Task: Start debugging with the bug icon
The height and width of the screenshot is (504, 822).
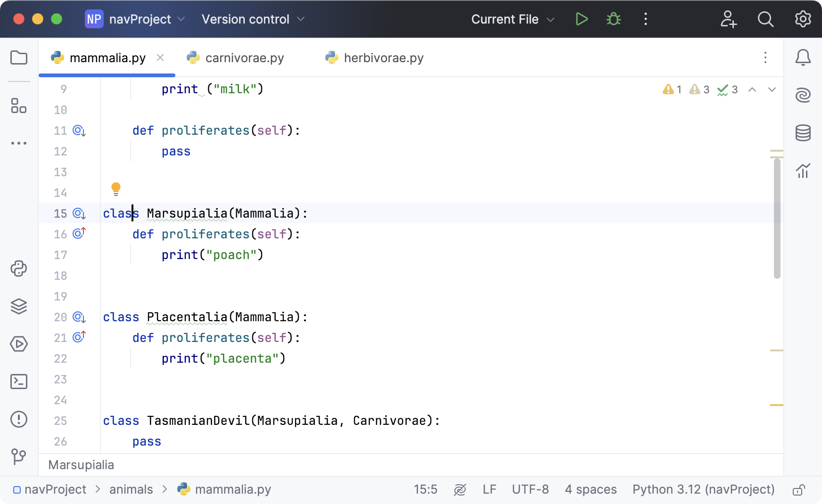Action: [x=613, y=19]
